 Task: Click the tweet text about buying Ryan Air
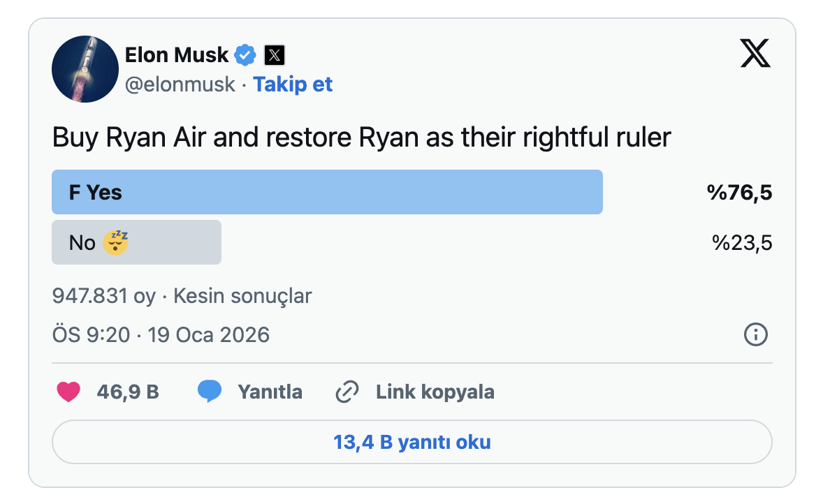click(361, 138)
